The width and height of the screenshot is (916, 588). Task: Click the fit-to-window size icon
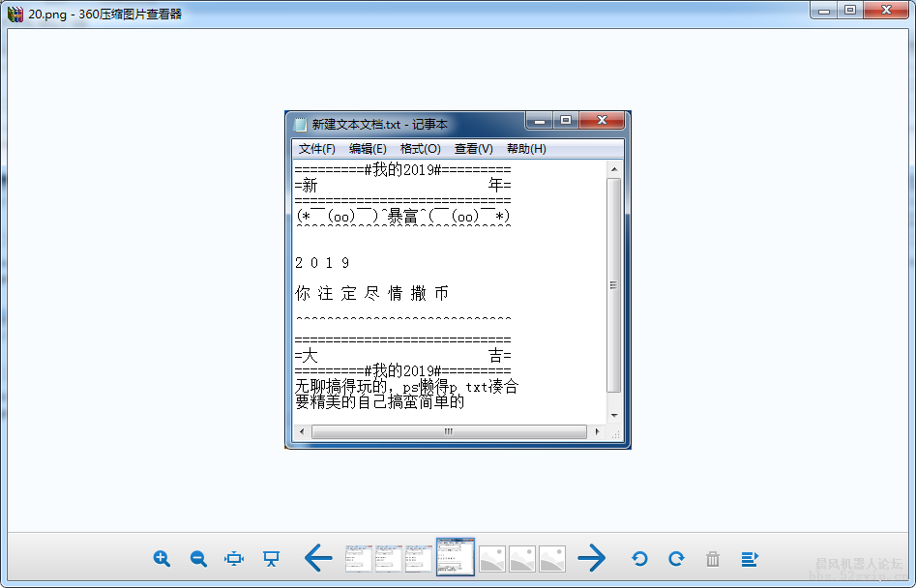click(234, 558)
